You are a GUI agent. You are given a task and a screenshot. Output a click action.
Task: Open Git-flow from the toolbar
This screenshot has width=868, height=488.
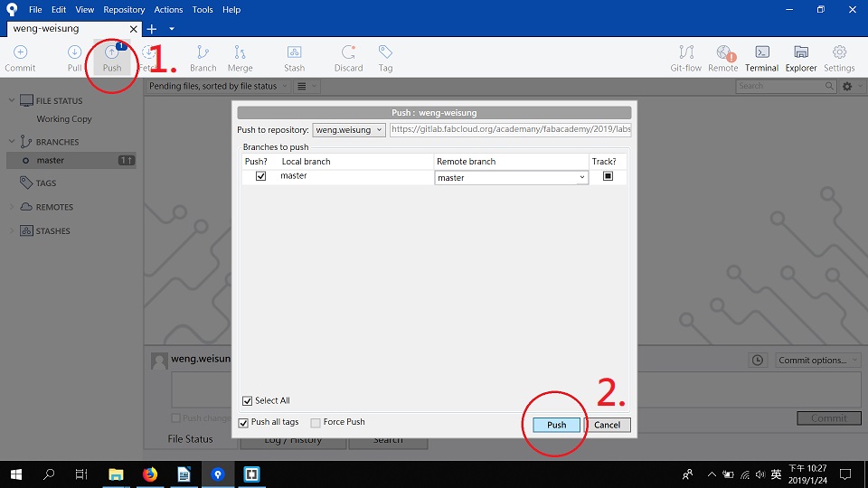click(686, 58)
